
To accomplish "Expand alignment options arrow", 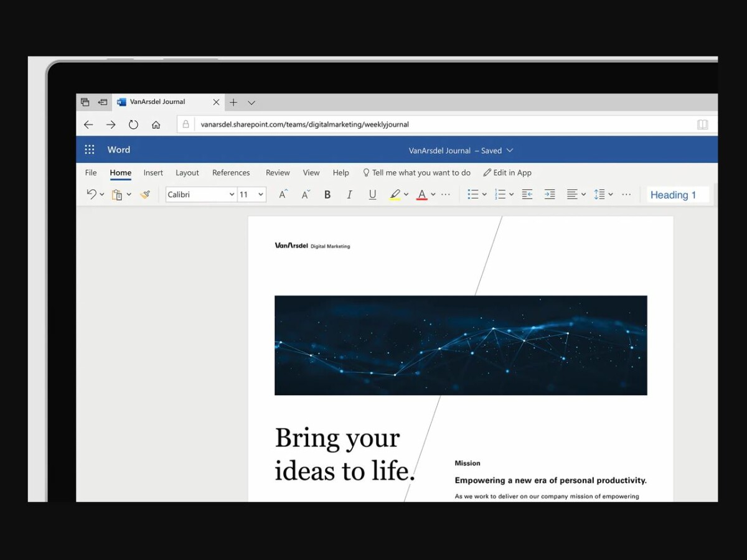I will coord(583,195).
